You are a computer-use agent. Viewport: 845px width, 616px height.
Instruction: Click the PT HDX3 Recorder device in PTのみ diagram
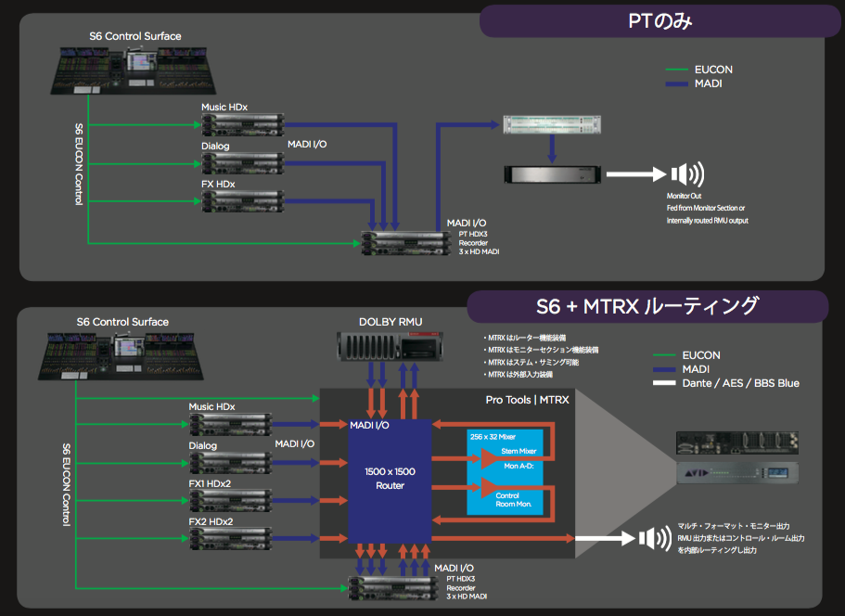405,243
